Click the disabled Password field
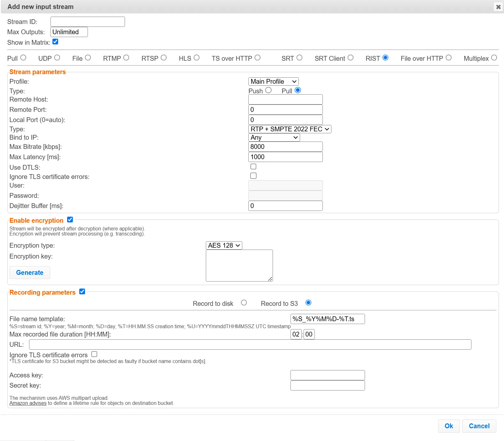504x441 pixels. 285,196
